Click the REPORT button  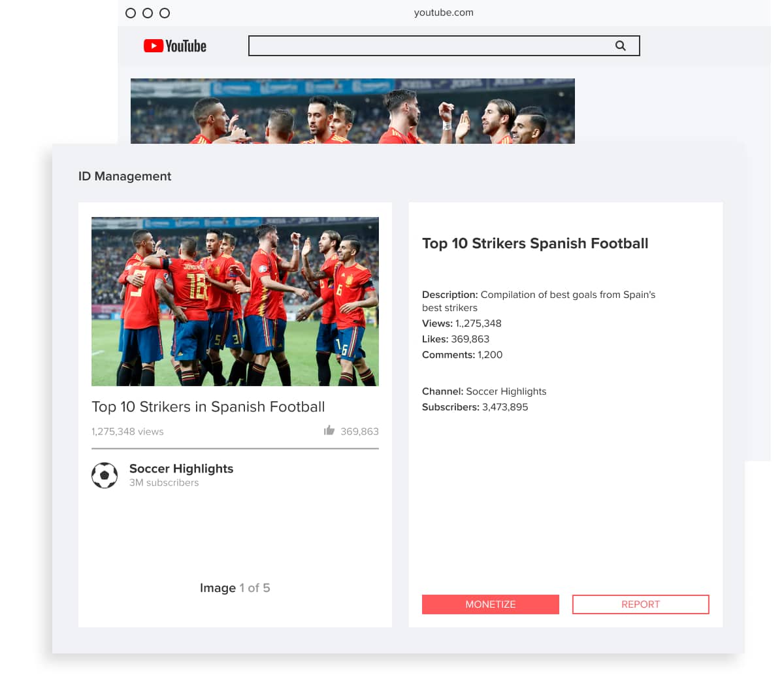[641, 604]
